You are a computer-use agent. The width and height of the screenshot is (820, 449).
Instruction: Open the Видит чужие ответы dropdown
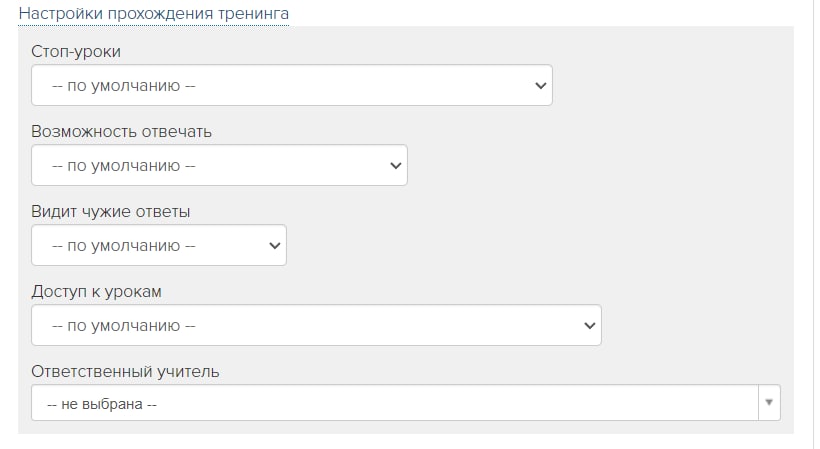click(x=159, y=245)
